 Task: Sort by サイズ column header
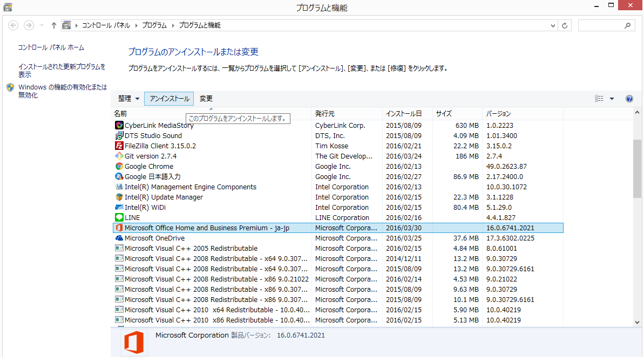(x=458, y=114)
